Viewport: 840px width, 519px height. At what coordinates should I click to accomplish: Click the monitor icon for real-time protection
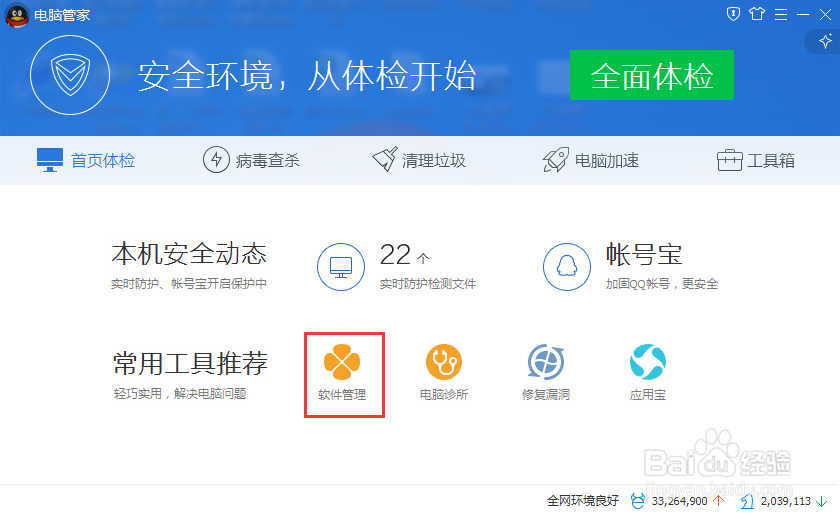(x=341, y=267)
